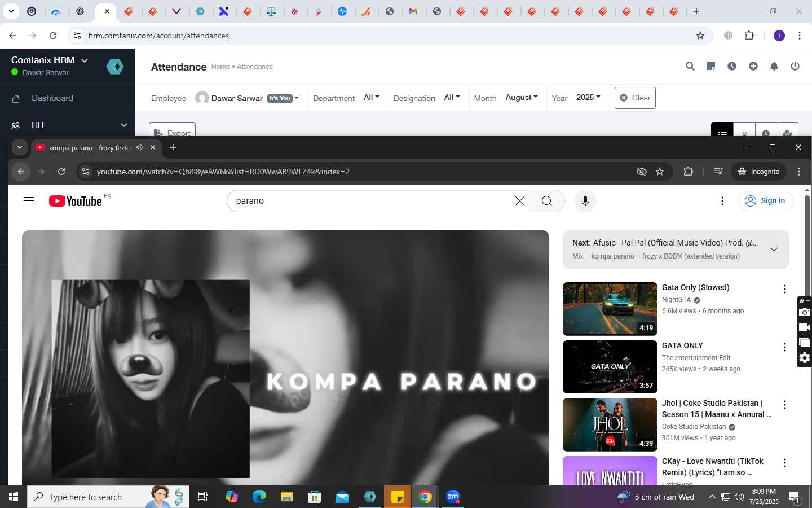Mute the kompa parano tab audio icon
Screen dimensions: 812x508
[139, 147]
